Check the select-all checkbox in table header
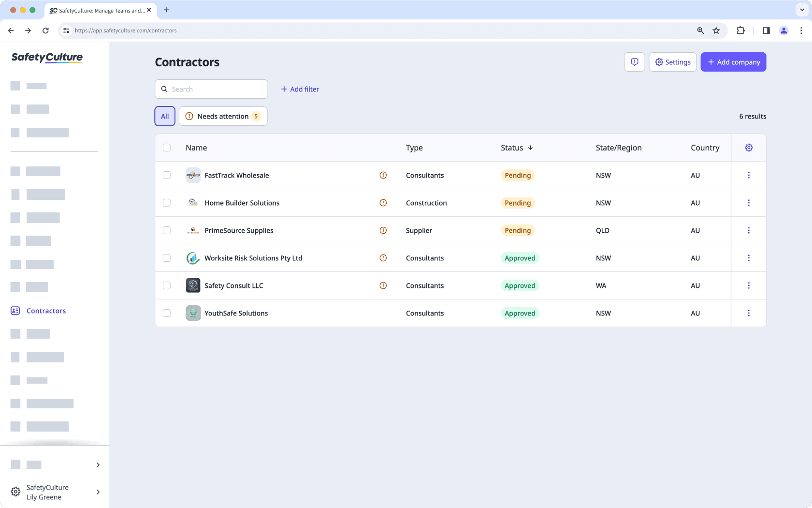The image size is (812, 508). point(167,148)
